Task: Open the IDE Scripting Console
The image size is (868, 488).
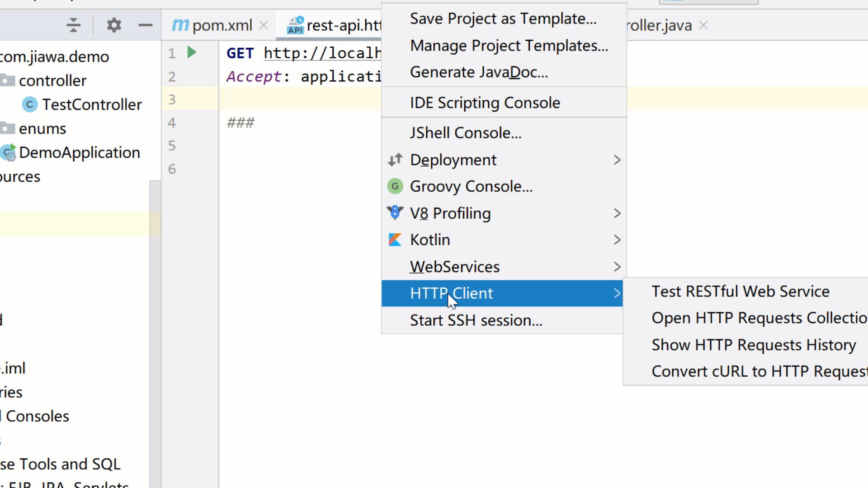Action: 485,103
